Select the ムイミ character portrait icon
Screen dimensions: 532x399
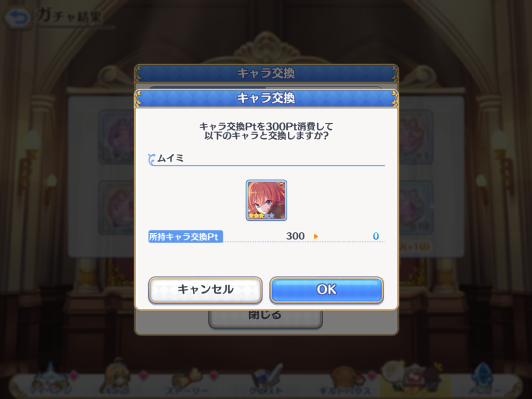coord(267,200)
